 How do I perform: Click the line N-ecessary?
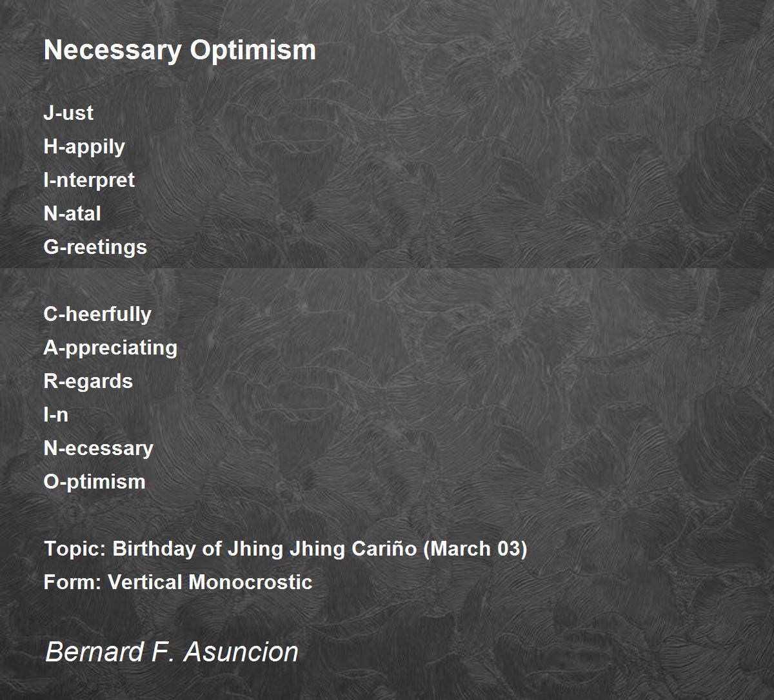99,449
